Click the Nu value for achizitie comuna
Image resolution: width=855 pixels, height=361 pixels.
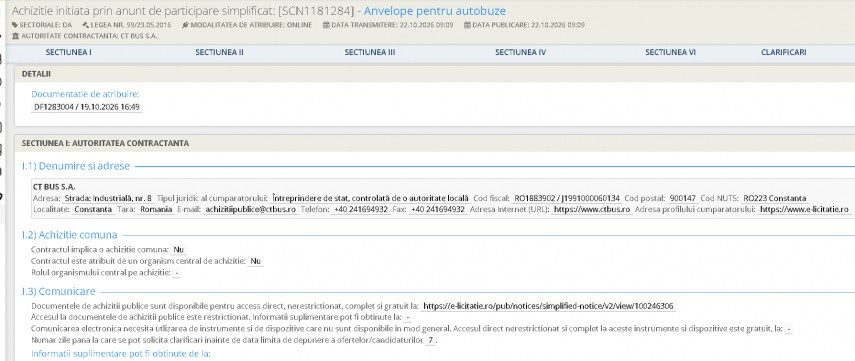pos(178,250)
